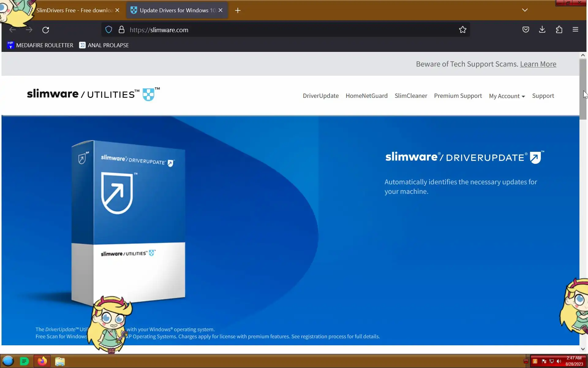This screenshot has height=368, width=588.
Task: Open the DriverUpdate navigation link
Action: point(321,96)
